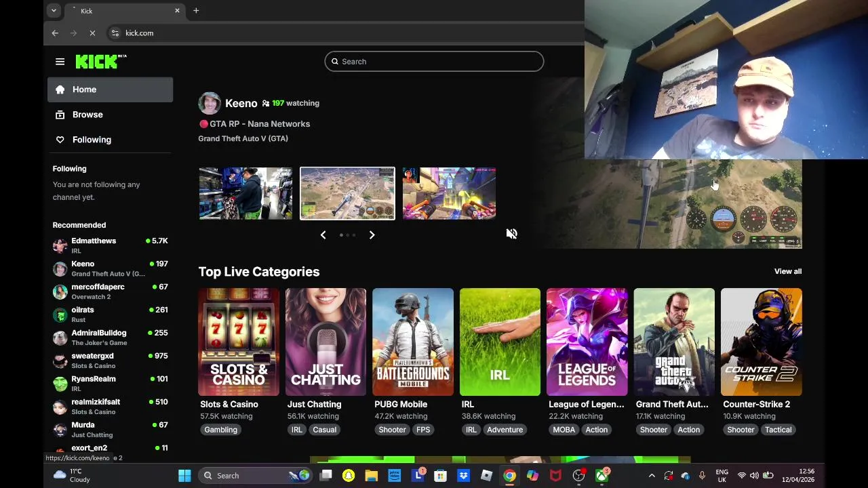Open the PUBG Mobile category card
Image resolution: width=868 pixels, height=488 pixels.
413,342
